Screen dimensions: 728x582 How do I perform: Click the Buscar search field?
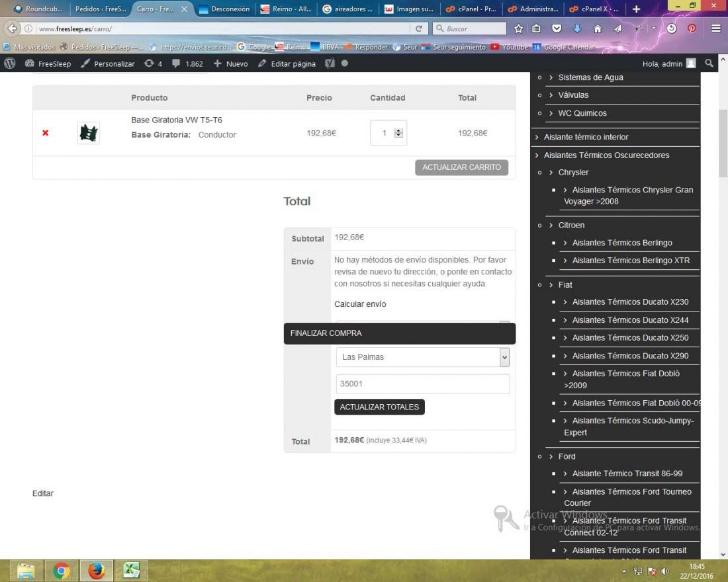(469, 29)
